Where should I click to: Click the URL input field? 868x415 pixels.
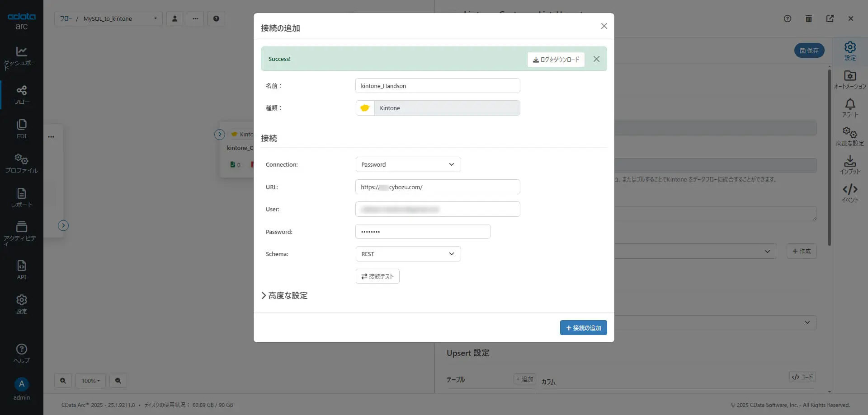[438, 187]
